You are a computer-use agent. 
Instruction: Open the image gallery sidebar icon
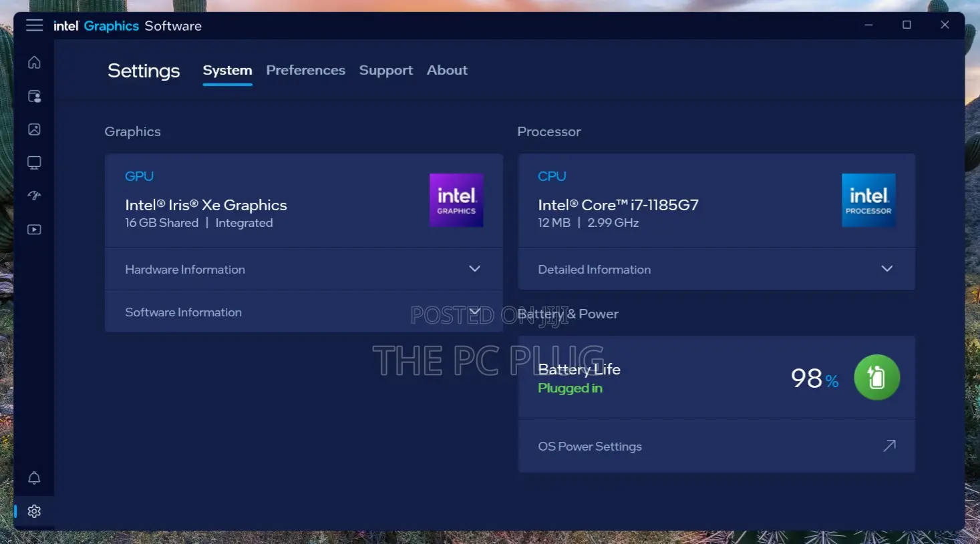34,129
